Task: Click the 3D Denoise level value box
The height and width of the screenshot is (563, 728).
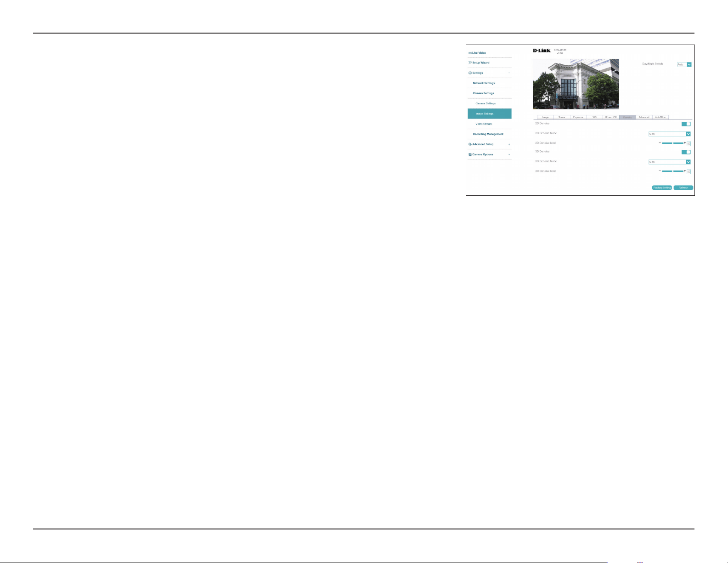Action: click(x=688, y=171)
